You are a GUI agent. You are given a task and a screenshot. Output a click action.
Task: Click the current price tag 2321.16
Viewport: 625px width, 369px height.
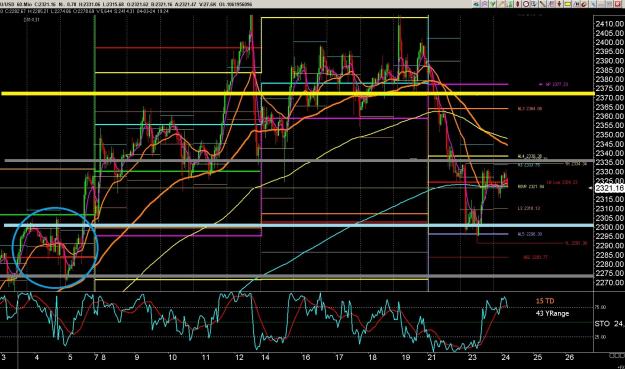click(x=609, y=188)
